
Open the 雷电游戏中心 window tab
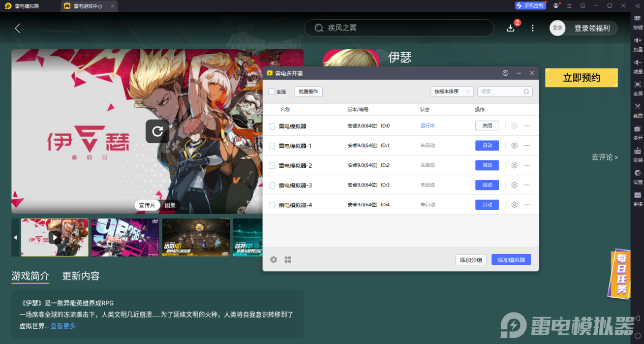coord(89,6)
